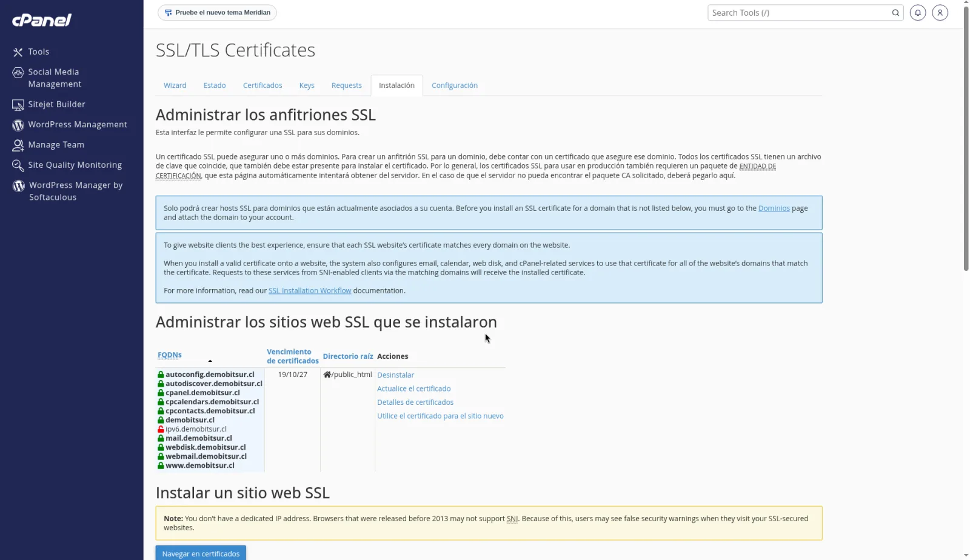Screen dimensions: 970x560
Task: Click the Navegar en certificados button
Action: (x=201, y=553)
